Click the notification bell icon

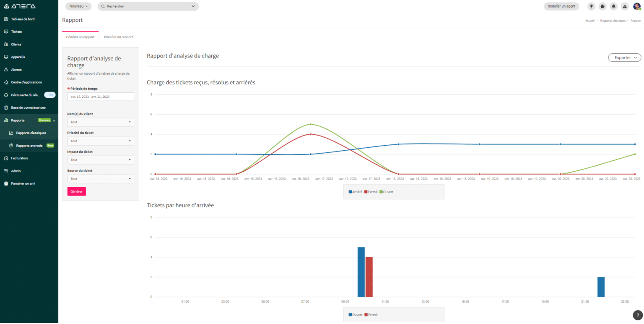point(614,6)
